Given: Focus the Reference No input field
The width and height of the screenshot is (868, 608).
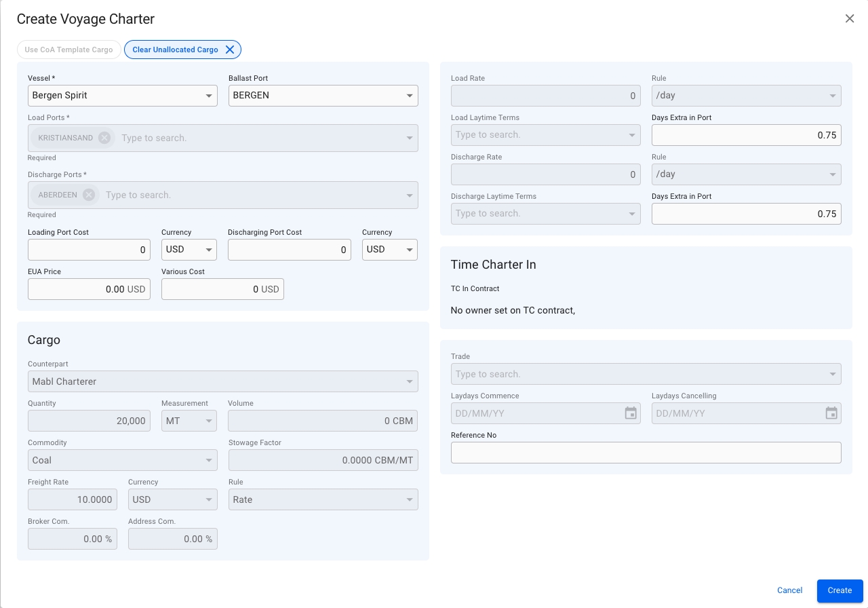Looking at the screenshot, I should click(646, 453).
